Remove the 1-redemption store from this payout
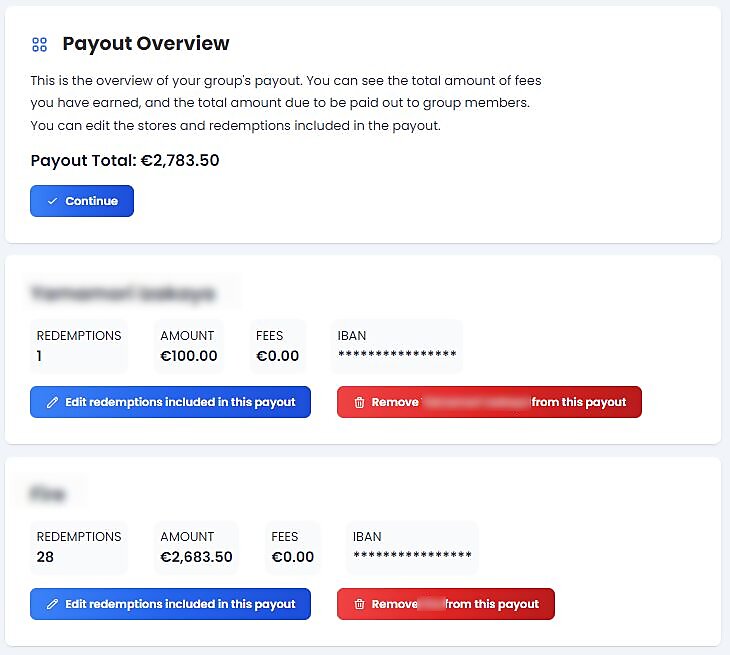This screenshot has width=730, height=655. click(x=489, y=402)
